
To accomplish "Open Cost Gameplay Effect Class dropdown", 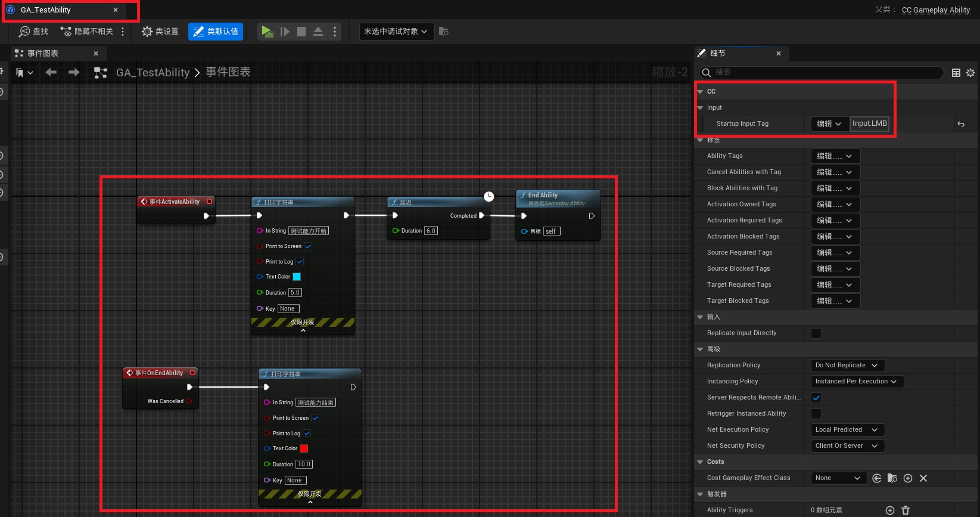I will pyautogui.click(x=839, y=478).
